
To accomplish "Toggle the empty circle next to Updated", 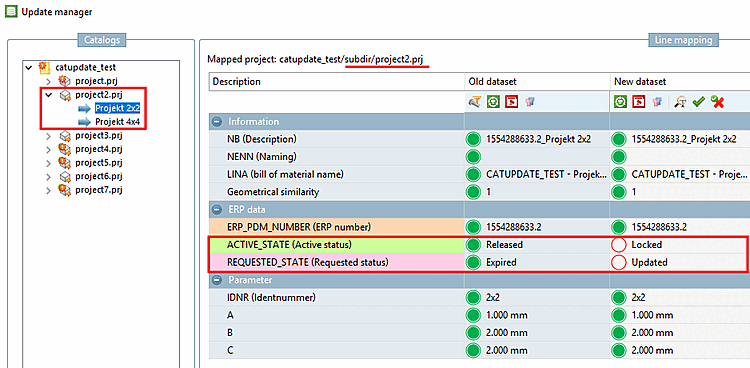I will pos(619,262).
